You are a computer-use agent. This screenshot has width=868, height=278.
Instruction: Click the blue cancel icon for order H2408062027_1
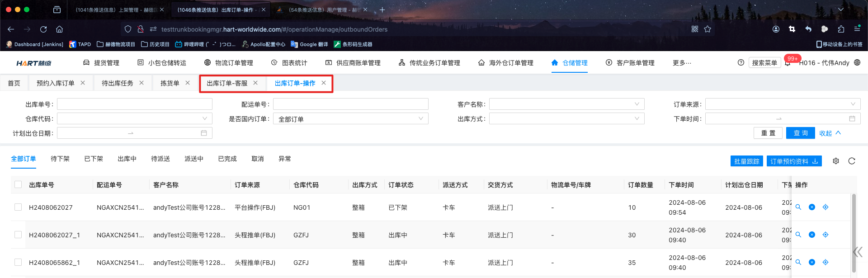point(812,235)
